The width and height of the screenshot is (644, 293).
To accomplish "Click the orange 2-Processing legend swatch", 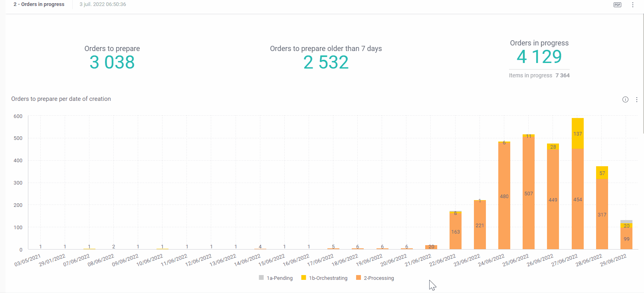I will coord(359,278).
